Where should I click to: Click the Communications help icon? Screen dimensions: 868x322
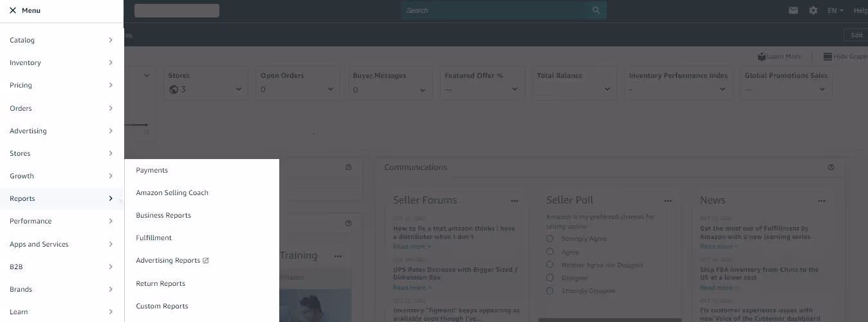click(x=831, y=167)
